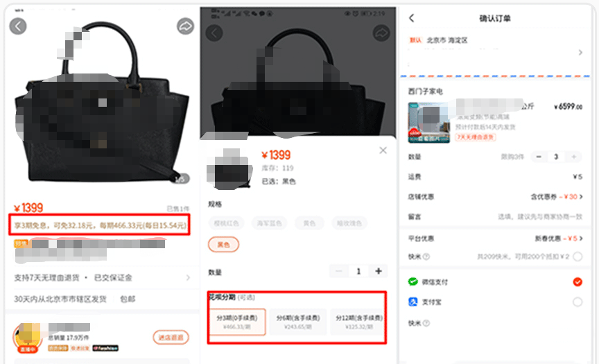Image resolution: width=599 pixels, height=364 pixels.
Task: Select the black color specification chip
Action: click(223, 245)
